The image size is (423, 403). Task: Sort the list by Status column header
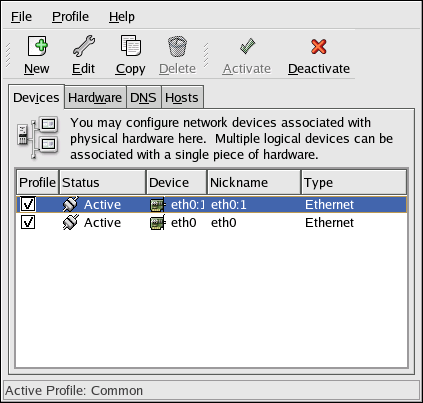point(103,182)
